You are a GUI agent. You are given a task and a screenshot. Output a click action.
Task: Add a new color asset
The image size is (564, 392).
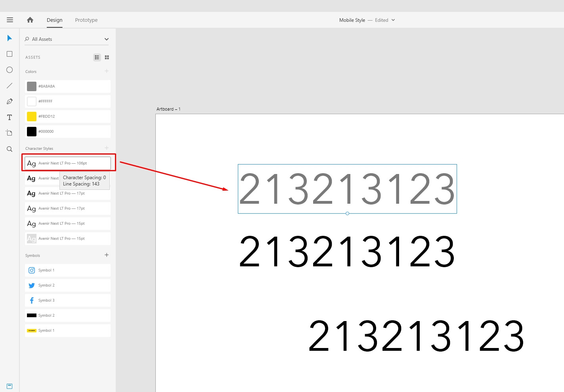(x=107, y=71)
